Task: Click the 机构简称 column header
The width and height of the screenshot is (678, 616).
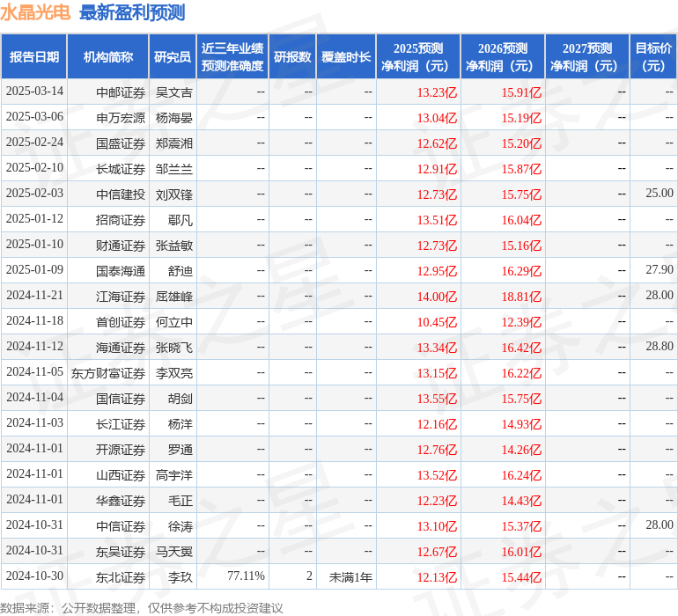Action: coord(108,57)
